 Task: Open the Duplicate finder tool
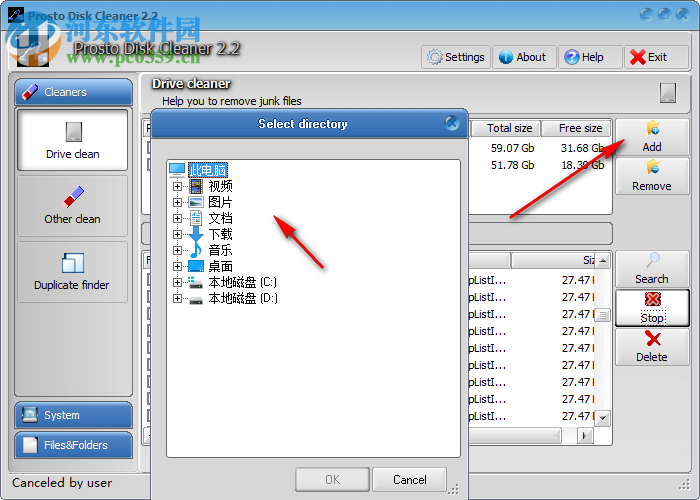pos(73,272)
